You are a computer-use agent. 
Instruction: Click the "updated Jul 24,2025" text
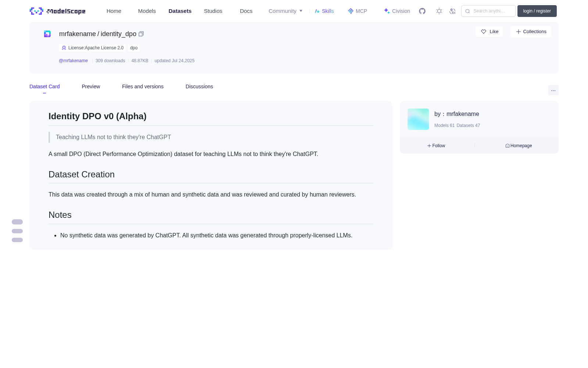175,61
